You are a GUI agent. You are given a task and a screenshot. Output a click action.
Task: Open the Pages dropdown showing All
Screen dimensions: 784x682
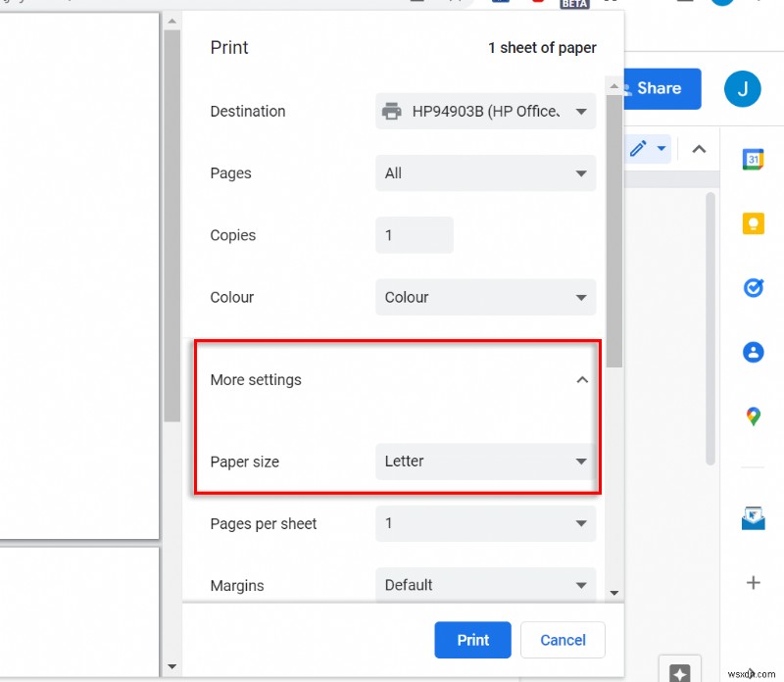485,173
